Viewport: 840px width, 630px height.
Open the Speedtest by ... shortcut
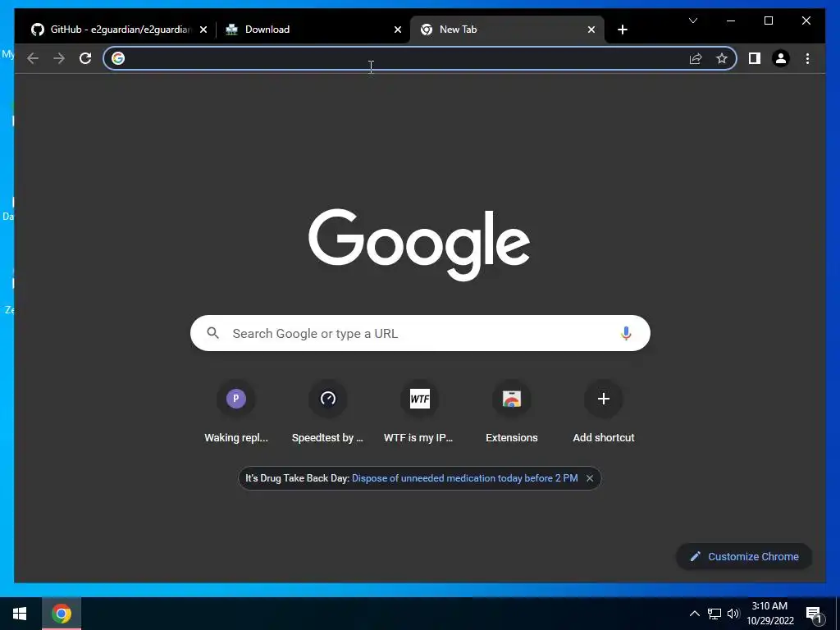click(x=328, y=413)
